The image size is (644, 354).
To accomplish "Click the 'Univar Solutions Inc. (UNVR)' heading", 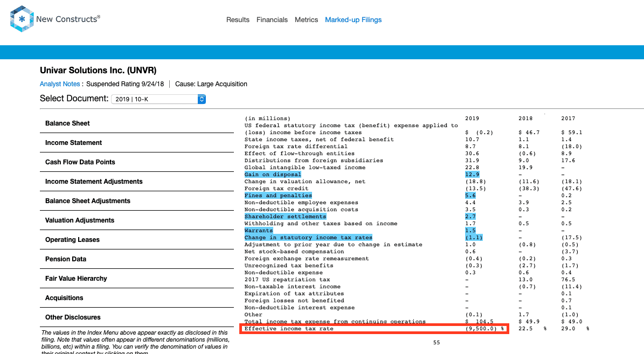I will click(98, 70).
